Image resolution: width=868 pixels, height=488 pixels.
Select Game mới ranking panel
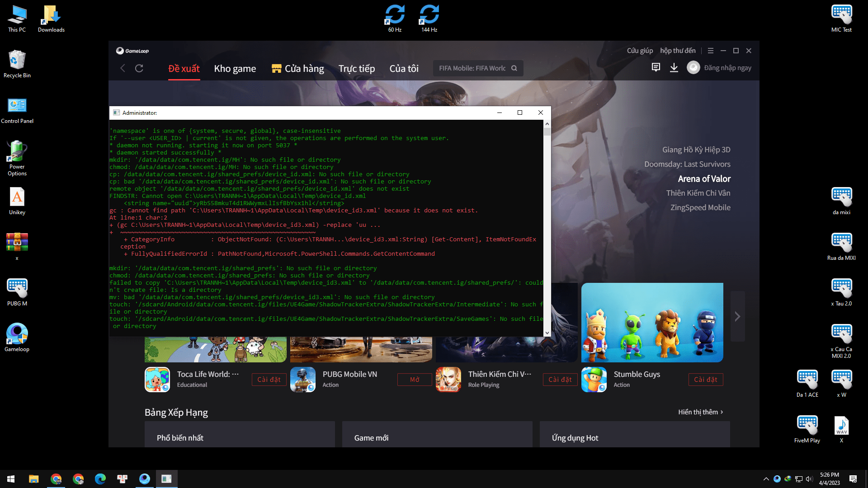pos(437,435)
